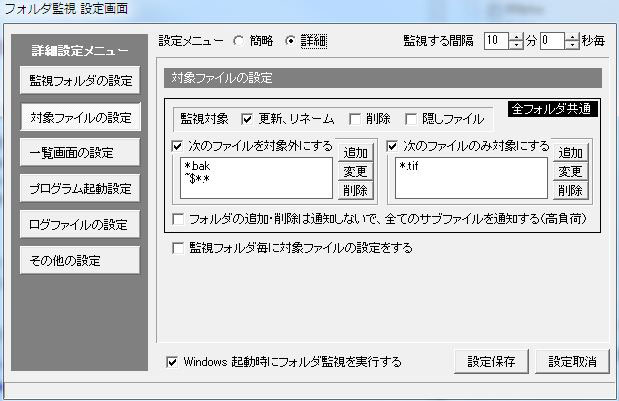
Task: Click 追加 button for excluded files
Action: tap(355, 152)
